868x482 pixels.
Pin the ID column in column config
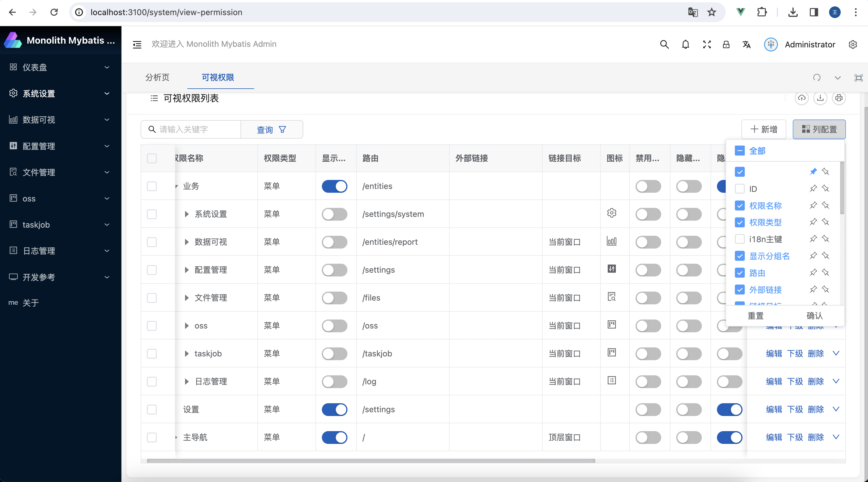[x=813, y=189]
